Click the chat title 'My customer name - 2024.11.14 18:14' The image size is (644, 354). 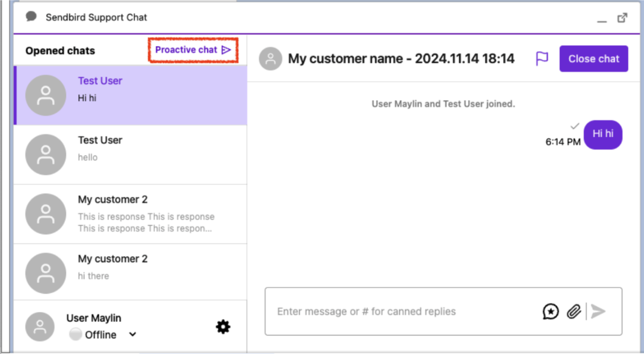401,59
